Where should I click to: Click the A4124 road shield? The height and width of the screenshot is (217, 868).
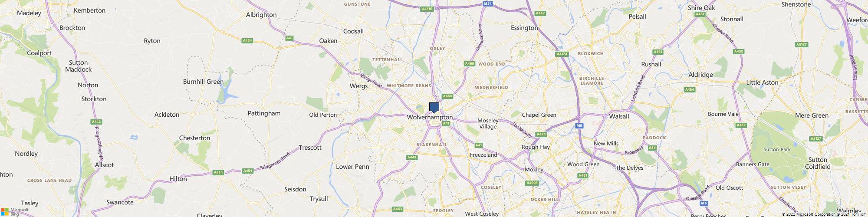562,54
